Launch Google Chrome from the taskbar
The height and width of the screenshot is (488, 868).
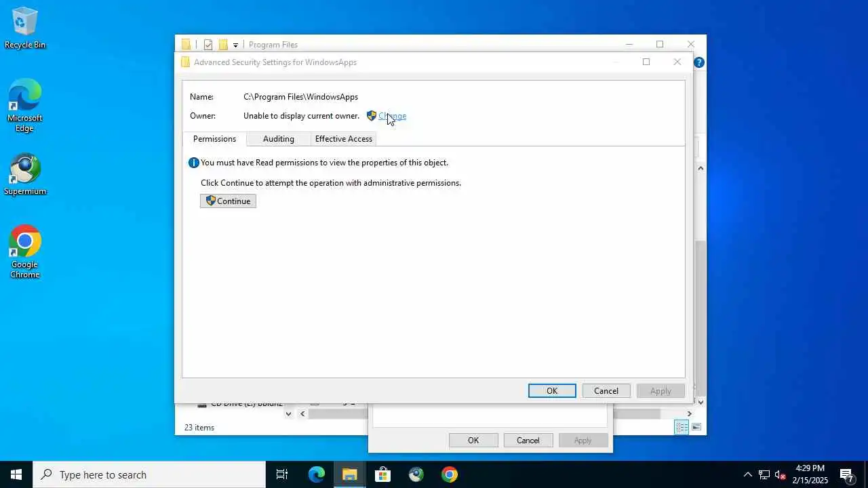coord(450,474)
